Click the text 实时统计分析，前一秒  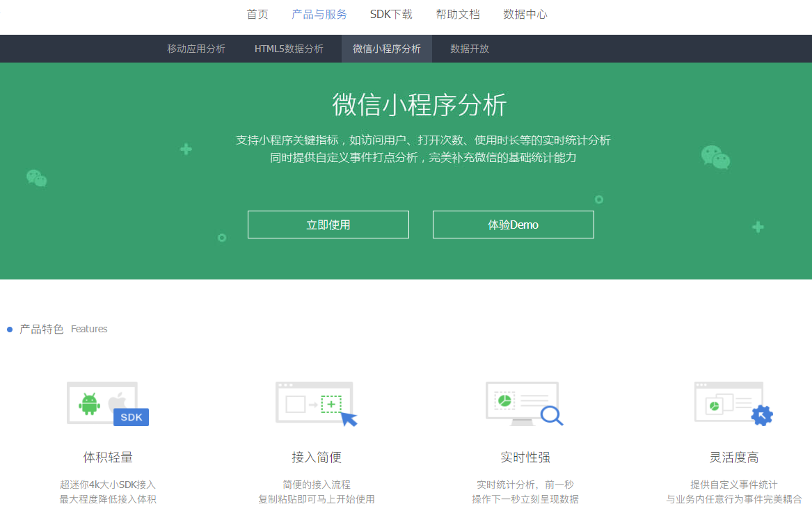[525, 485]
